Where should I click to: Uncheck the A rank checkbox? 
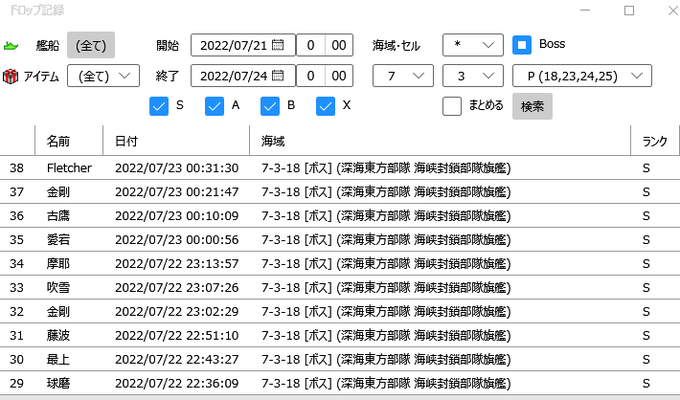tap(214, 106)
